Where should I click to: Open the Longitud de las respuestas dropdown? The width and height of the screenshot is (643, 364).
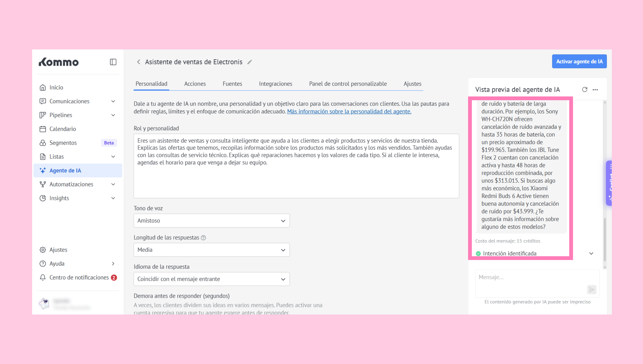(x=212, y=250)
